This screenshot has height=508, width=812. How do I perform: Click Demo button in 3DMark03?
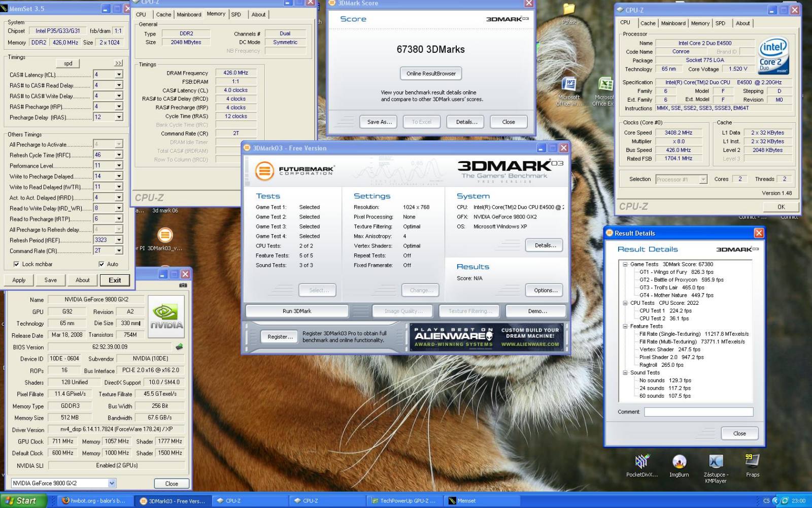pyautogui.click(x=537, y=311)
